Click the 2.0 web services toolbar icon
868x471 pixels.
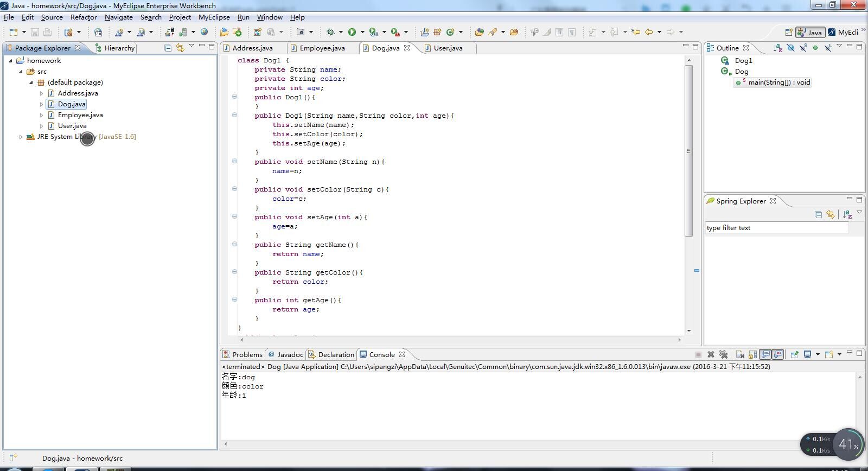pos(98,32)
